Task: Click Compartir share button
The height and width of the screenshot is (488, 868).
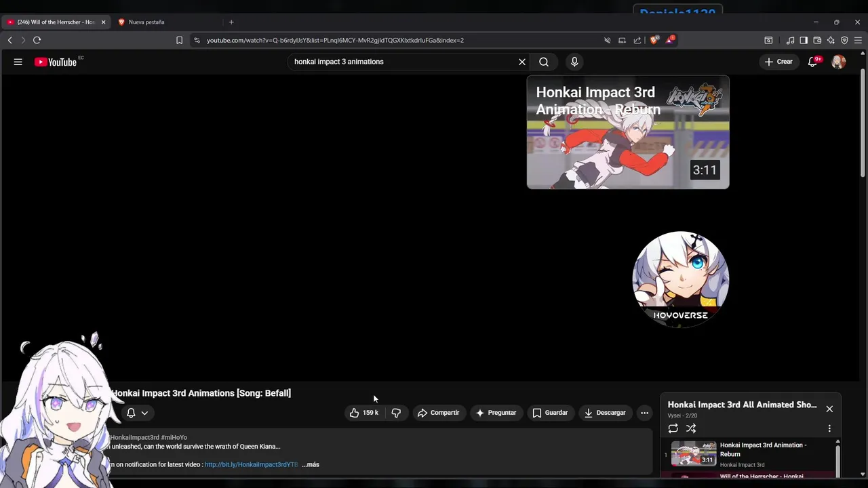Action: click(438, 413)
